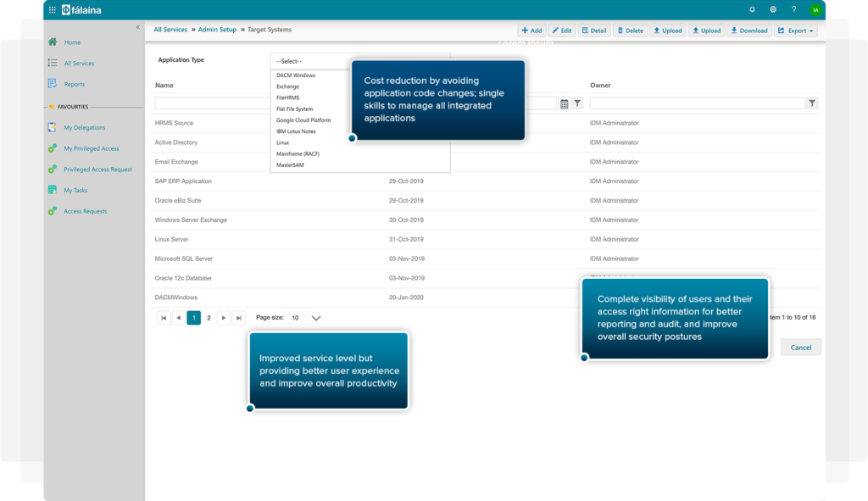The width and height of the screenshot is (868, 501).
Task: Select Linux from dropdown list
Action: tap(283, 142)
